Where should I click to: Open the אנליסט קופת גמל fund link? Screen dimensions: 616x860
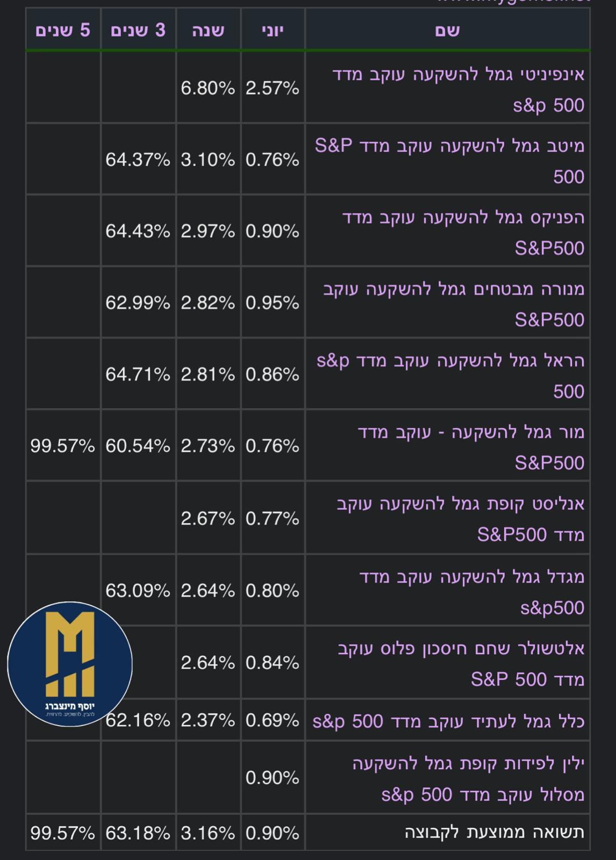461,504
